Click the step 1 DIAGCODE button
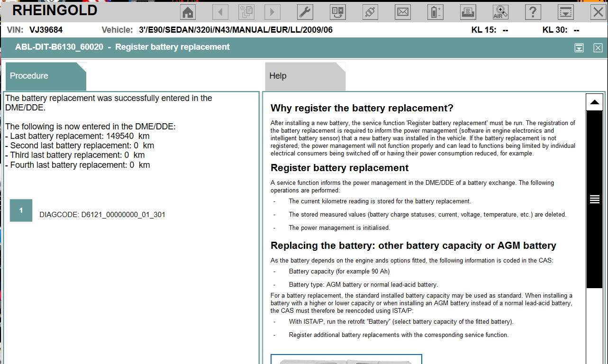This screenshot has height=364, width=608. click(21, 210)
